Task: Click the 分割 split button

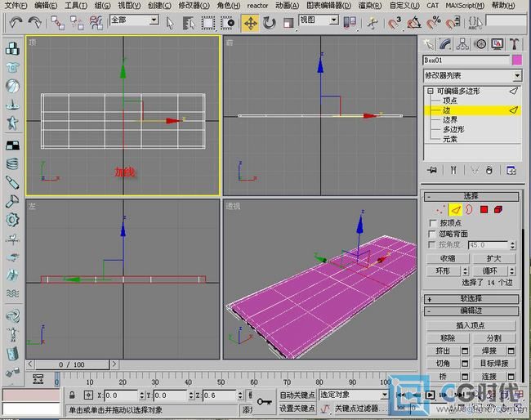Action: [x=494, y=338]
